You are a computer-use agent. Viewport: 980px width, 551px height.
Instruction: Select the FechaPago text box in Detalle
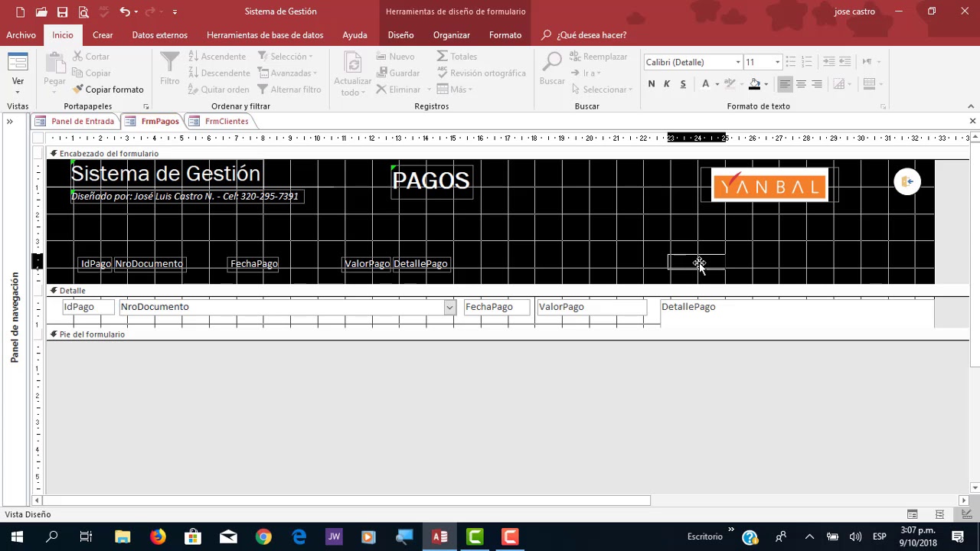tap(497, 307)
